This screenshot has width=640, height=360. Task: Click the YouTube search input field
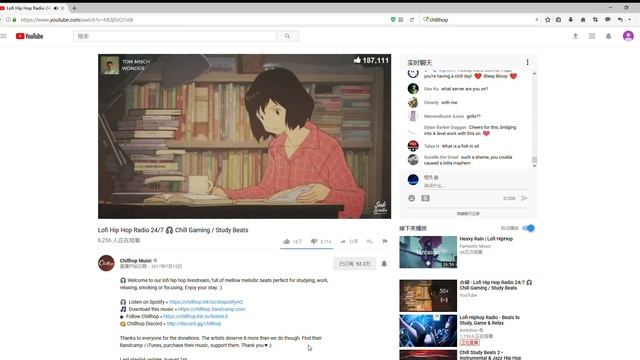175,36
